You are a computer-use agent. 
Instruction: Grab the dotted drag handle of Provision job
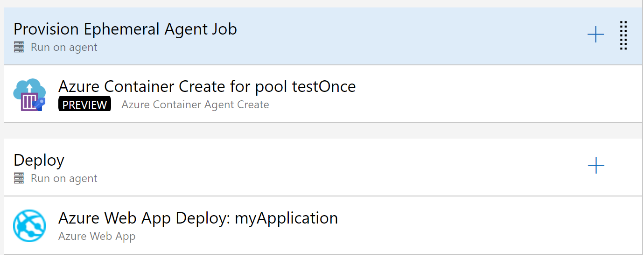pos(623,35)
